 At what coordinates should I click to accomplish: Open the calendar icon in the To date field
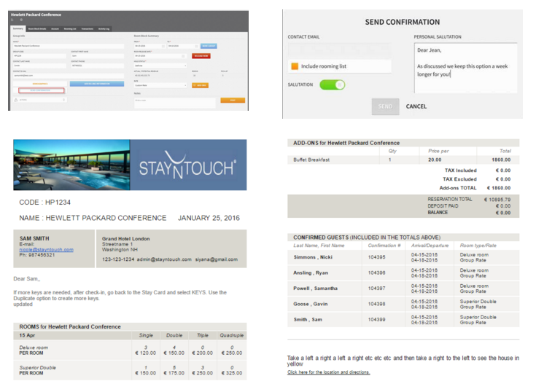[x=197, y=46]
